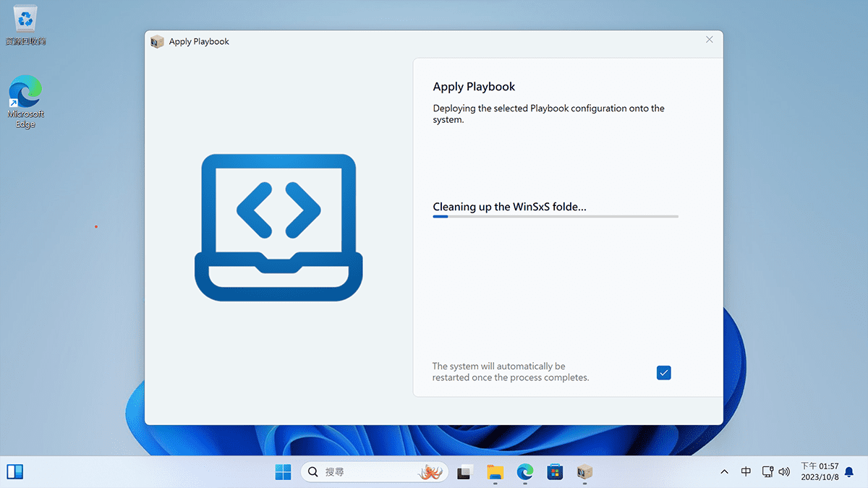Screen dimensions: 868x488
Task: Click the WinSxS cleanup progress bar
Action: (555, 215)
